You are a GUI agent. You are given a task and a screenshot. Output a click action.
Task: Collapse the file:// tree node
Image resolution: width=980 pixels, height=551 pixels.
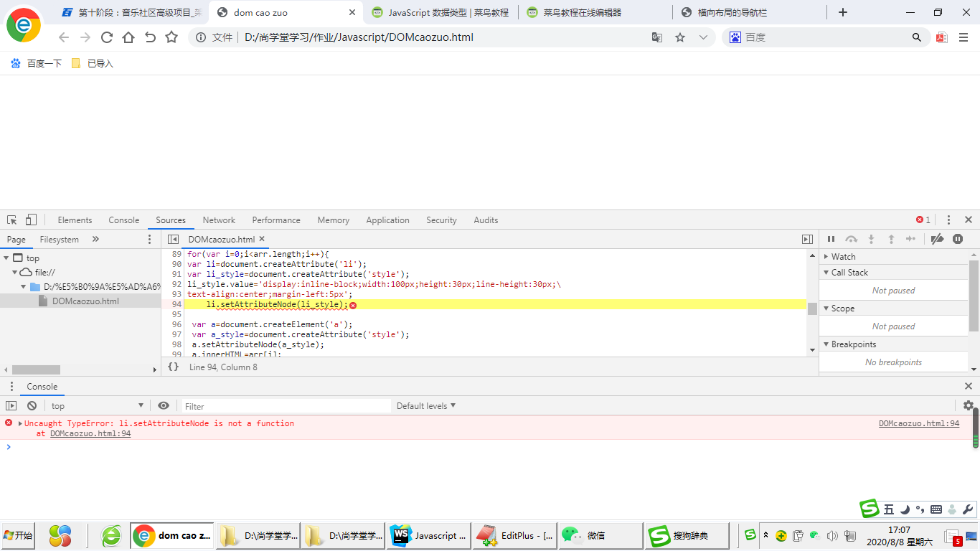click(x=14, y=272)
